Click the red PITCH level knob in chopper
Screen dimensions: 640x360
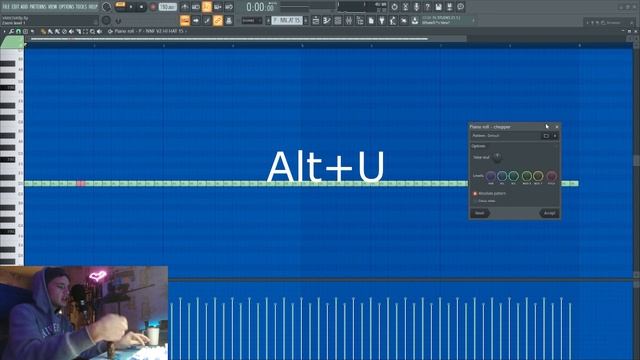(x=551, y=176)
